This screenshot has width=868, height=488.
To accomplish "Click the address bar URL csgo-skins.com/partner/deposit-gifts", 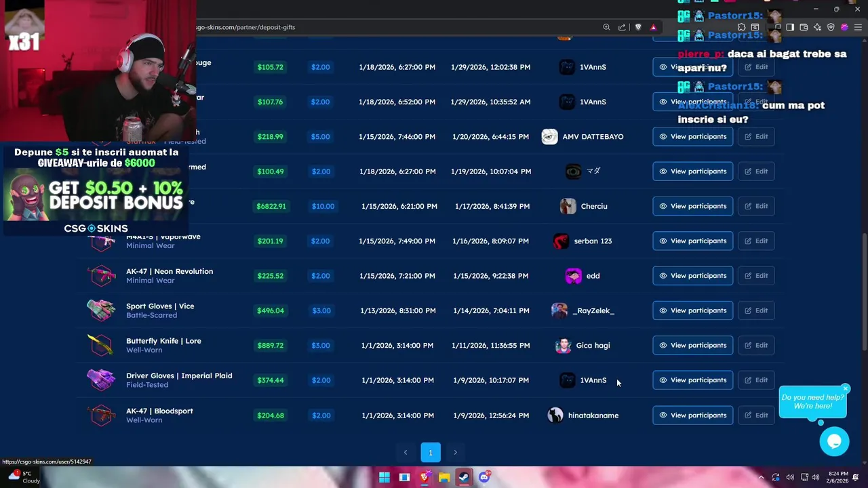I will coord(245,27).
